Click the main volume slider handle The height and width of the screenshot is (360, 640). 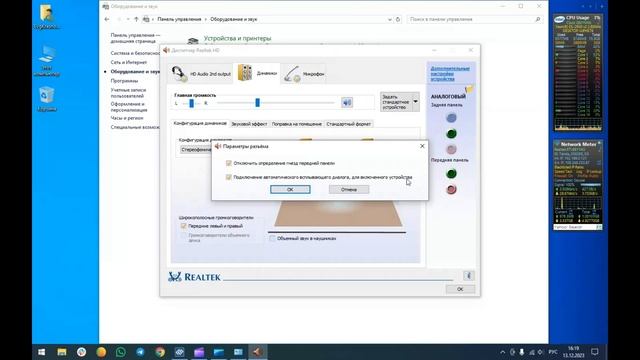click(x=257, y=102)
